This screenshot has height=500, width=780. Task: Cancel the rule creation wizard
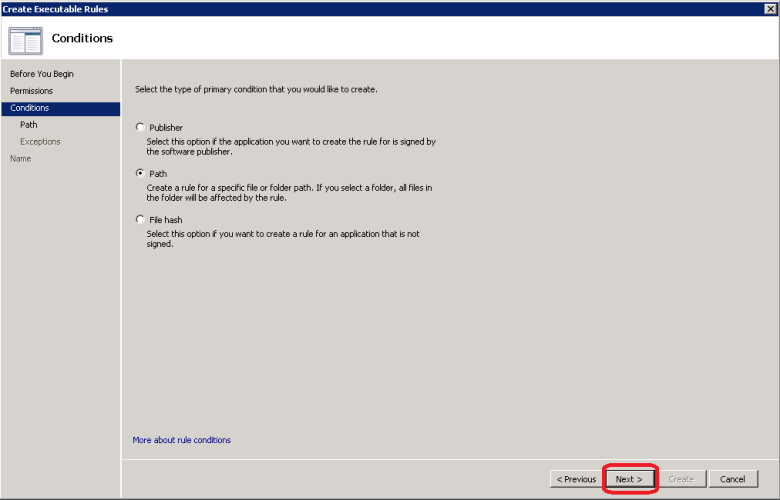coord(732,479)
